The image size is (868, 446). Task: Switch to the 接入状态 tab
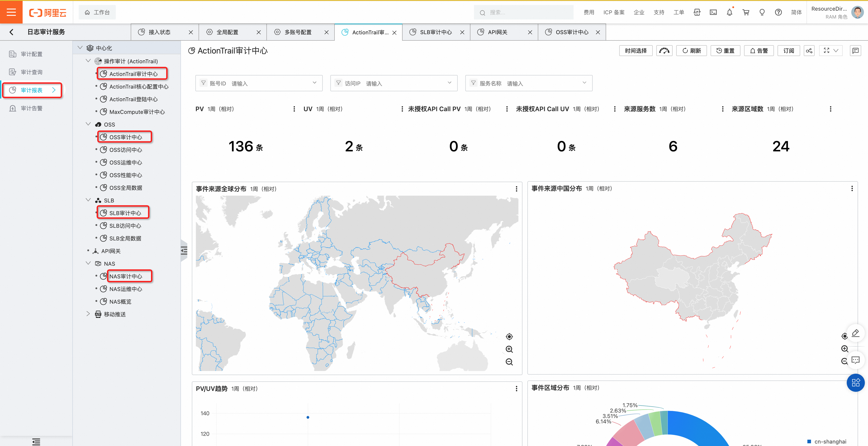160,32
